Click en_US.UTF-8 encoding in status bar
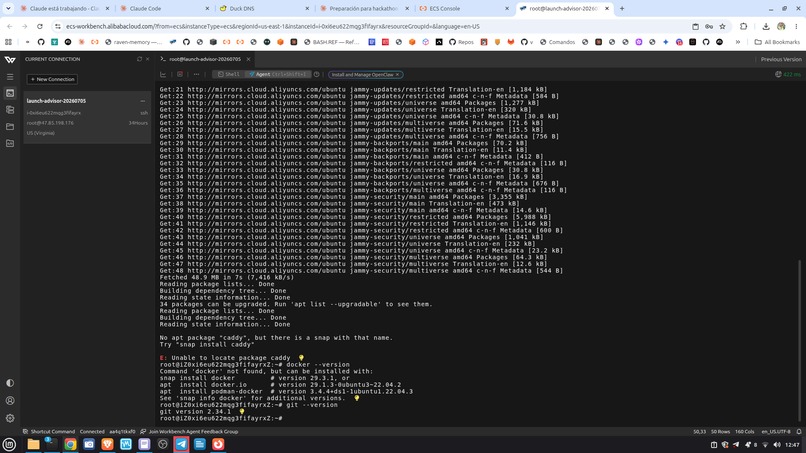This screenshot has width=806, height=453. point(776,431)
